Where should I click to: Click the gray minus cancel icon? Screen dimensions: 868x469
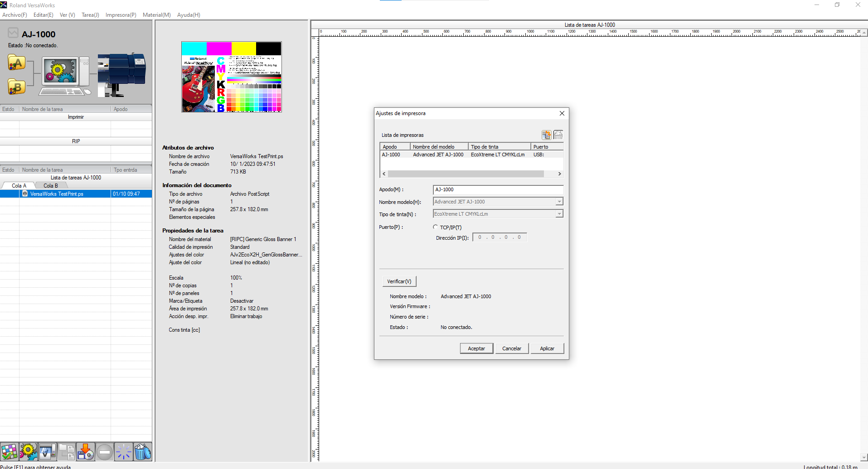(x=104, y=452)
